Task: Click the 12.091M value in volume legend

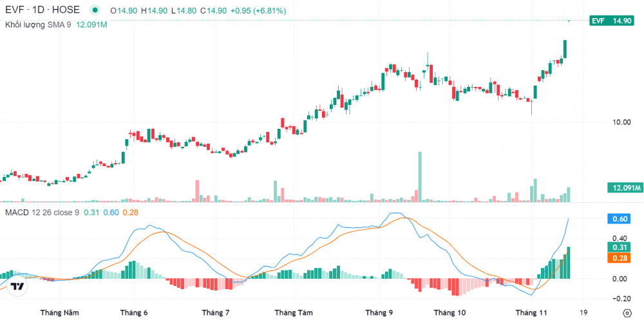Action: click(91, 24)
